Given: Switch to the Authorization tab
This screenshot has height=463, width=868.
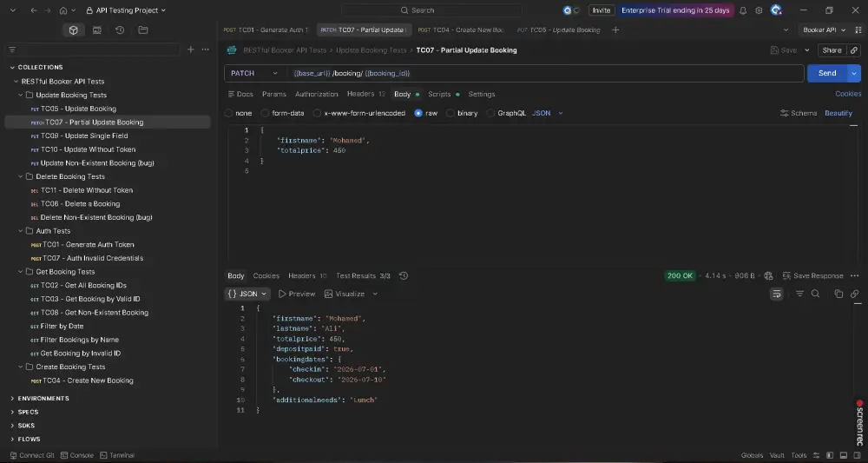Looking at the screenshot, I should click(x=316, y=94).
